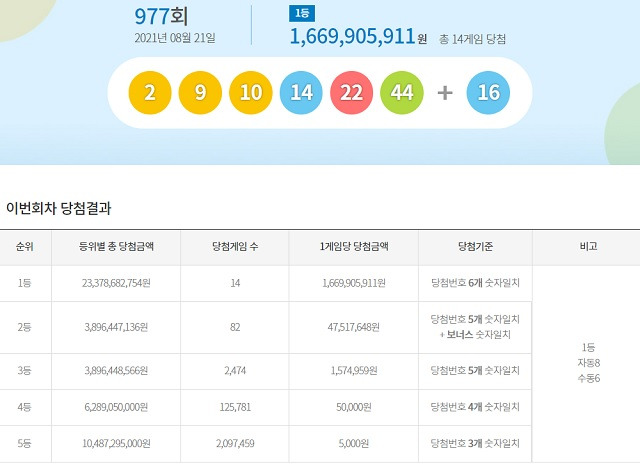Click the 수동6 note in 비고 column
This screenshot has height=467, width=640.
589,378
